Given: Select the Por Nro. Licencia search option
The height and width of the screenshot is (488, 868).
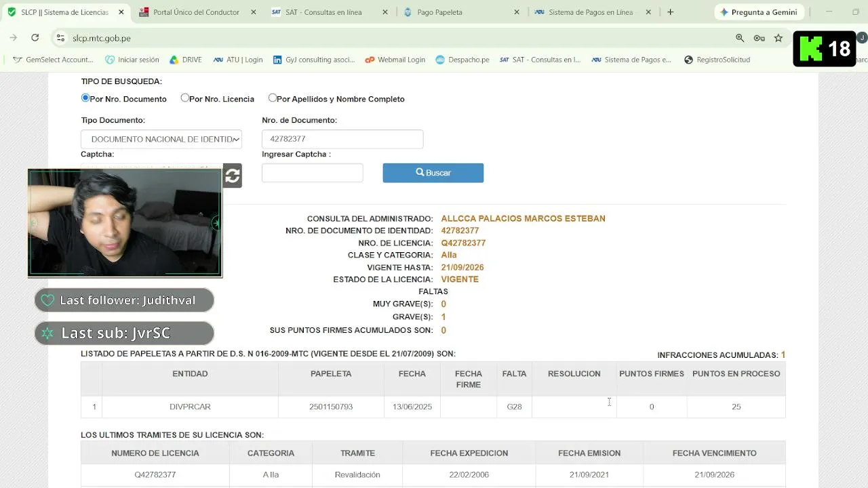Looking at the screenshot, I should point(184,98).
